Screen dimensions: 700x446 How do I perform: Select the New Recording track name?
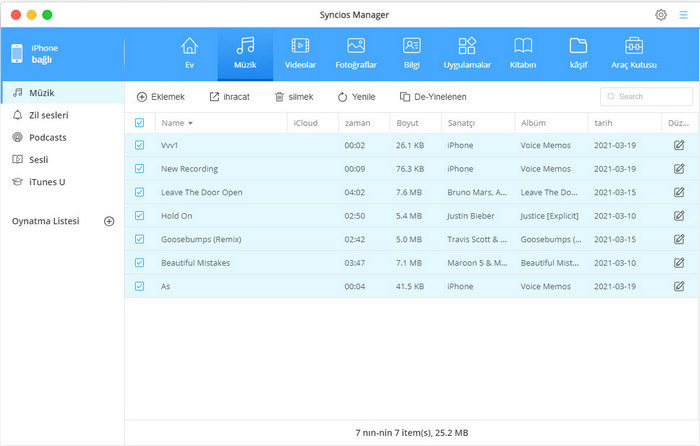click(x=189, y=169)
